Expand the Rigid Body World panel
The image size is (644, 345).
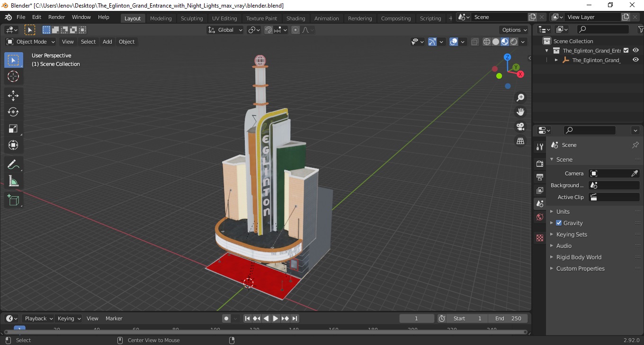(579, 257)
